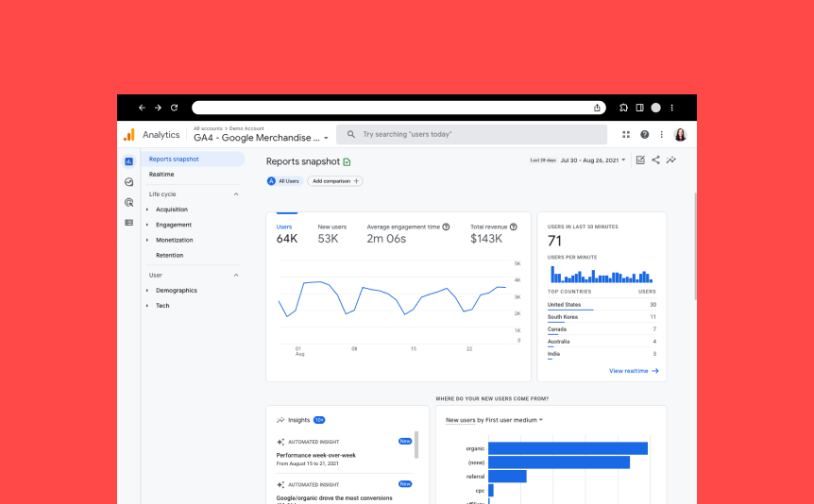Expand the Monetization tree item

[x=147, y=240]
